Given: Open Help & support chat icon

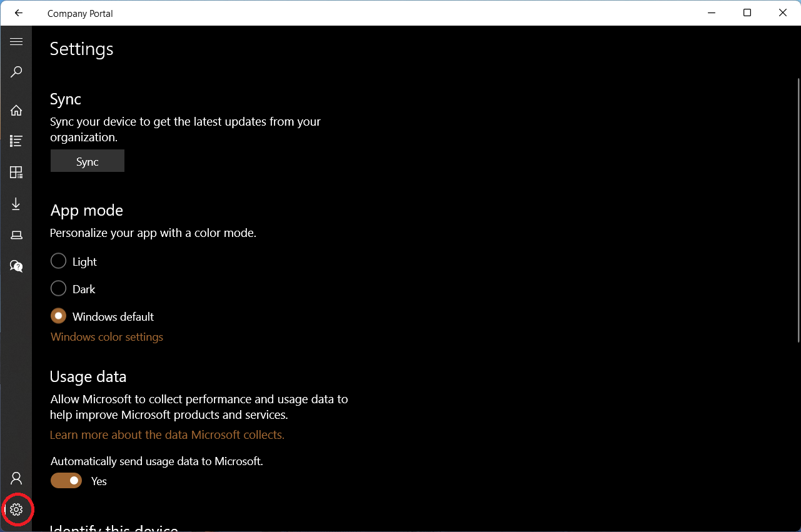Looking at the screenshot, I should [16, 266].
